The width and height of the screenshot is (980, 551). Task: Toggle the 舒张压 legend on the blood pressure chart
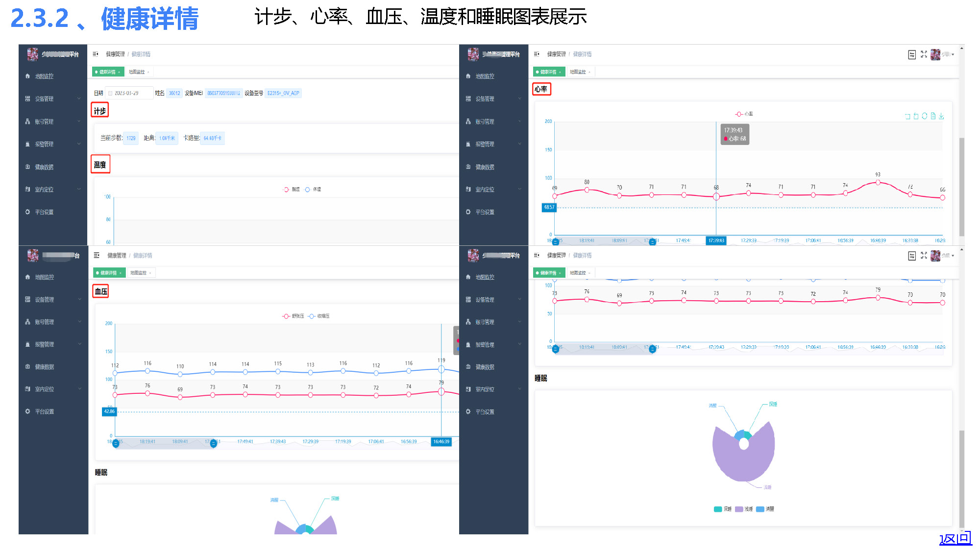293,316
